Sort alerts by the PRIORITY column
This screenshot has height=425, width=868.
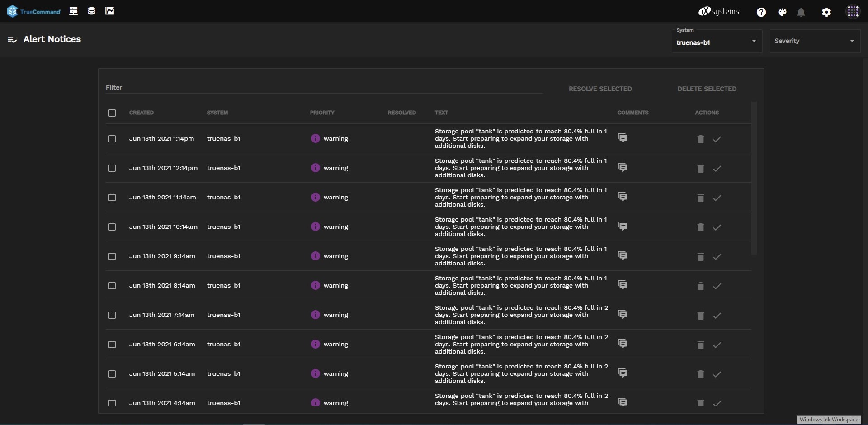point(322,113)
